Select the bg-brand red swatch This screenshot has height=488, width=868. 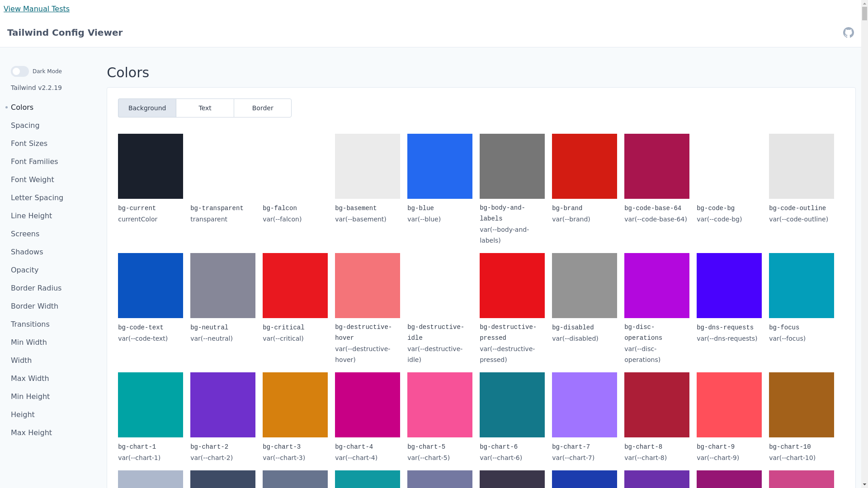click(x=585, y=166)
